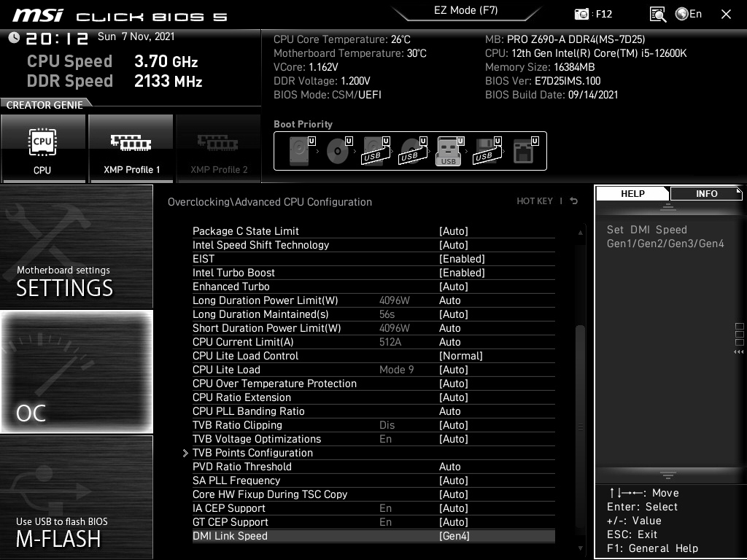Image resolution: width=747 pixels, height=560 pixels.
Task: Select the USB optical drive boot icon
Action: pyautogui.click(x=413, y=151)
